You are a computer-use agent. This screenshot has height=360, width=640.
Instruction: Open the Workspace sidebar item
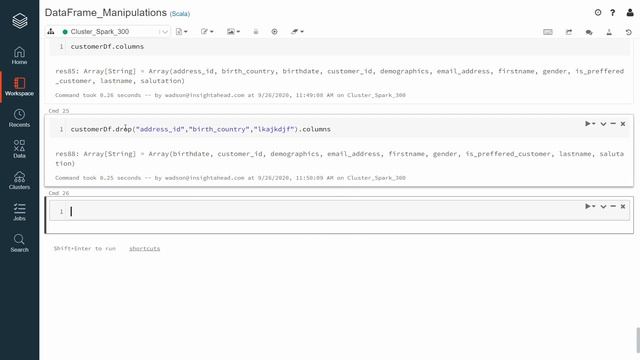(19, 87)
